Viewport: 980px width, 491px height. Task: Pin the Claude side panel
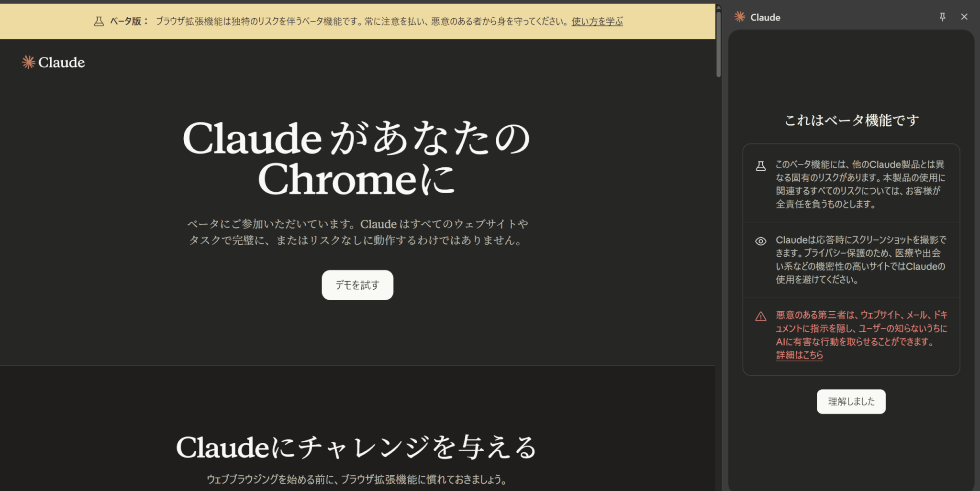pos(942,17)
